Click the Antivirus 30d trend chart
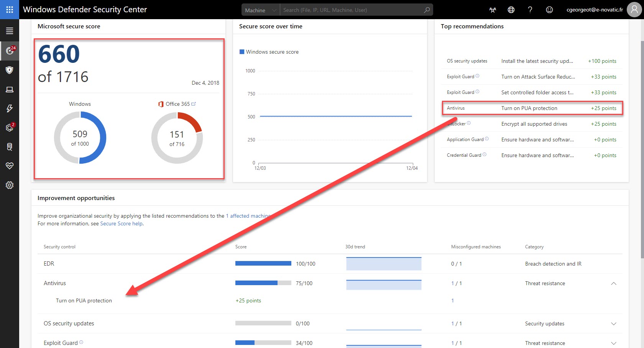 (384, 285)
